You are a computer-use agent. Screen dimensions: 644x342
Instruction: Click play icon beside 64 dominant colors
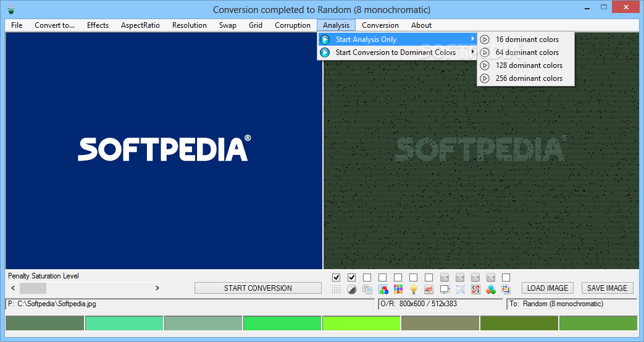(485, 52)
